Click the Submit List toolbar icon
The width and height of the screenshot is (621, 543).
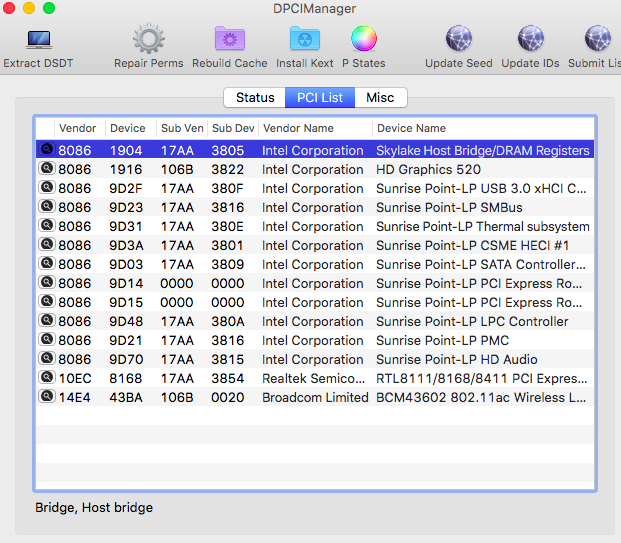pyautogui.click(x=598, y=40)
